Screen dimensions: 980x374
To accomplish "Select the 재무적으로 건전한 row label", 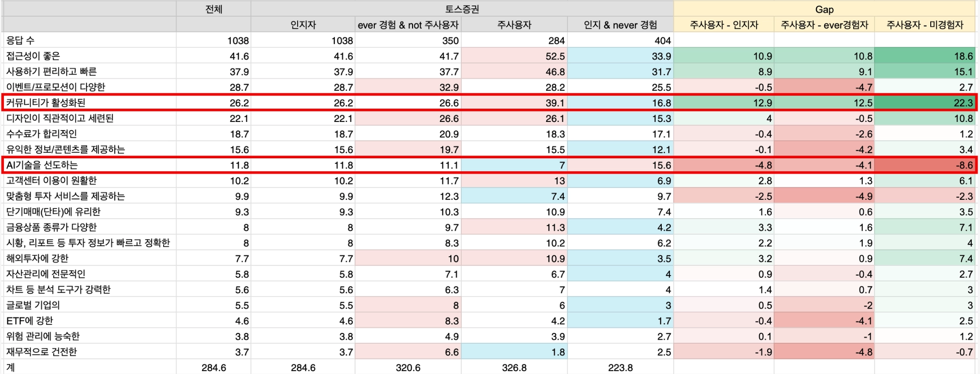I will point(41,352).
